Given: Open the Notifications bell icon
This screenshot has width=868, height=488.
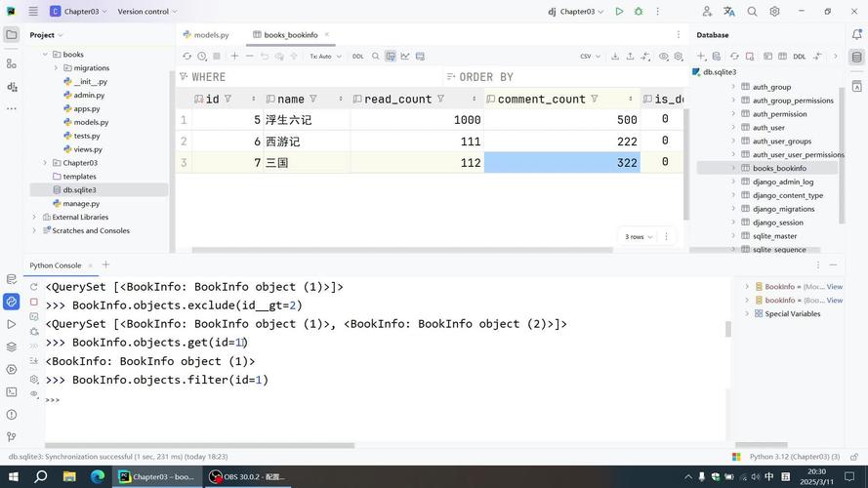Looking at the screenshot, I should [x=857, y=34].
